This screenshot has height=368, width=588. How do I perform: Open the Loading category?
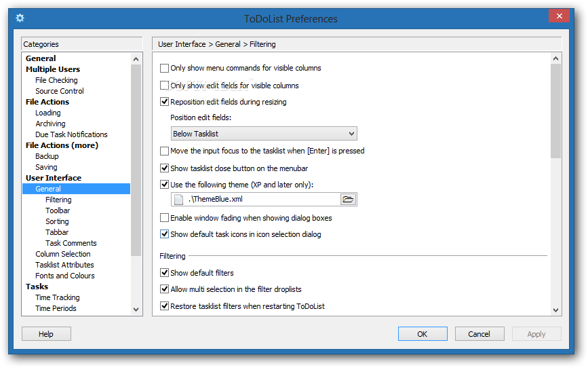tap(47, 113)
